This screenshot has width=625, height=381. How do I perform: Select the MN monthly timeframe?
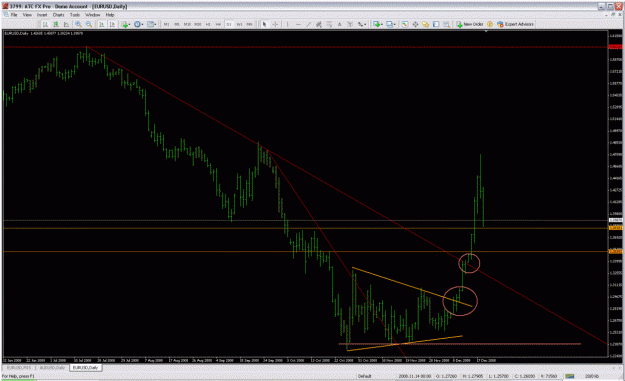250,24
